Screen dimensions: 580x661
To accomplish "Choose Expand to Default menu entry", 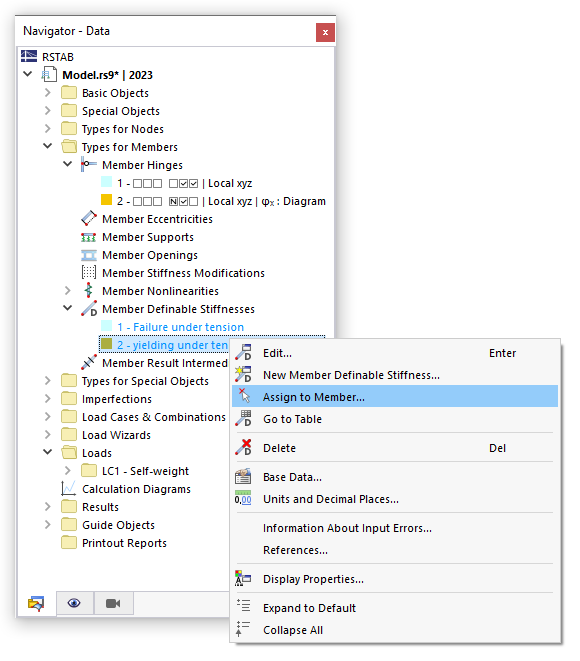I will [395, 608].
